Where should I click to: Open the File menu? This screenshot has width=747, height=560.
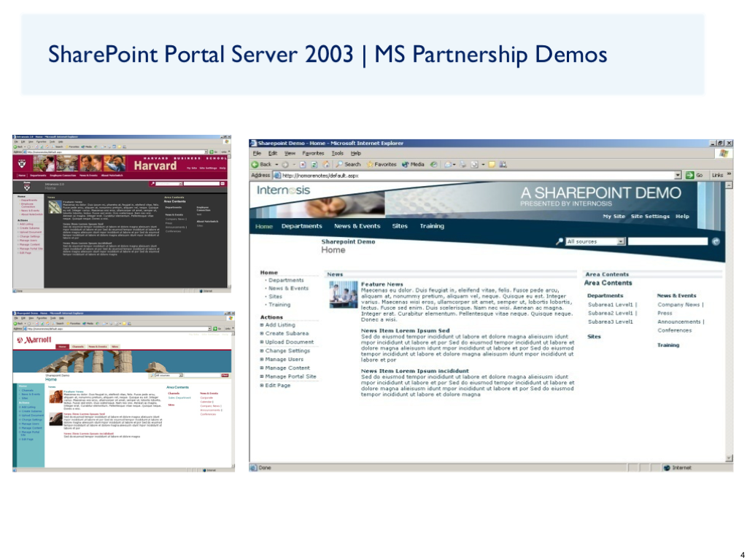258,153
